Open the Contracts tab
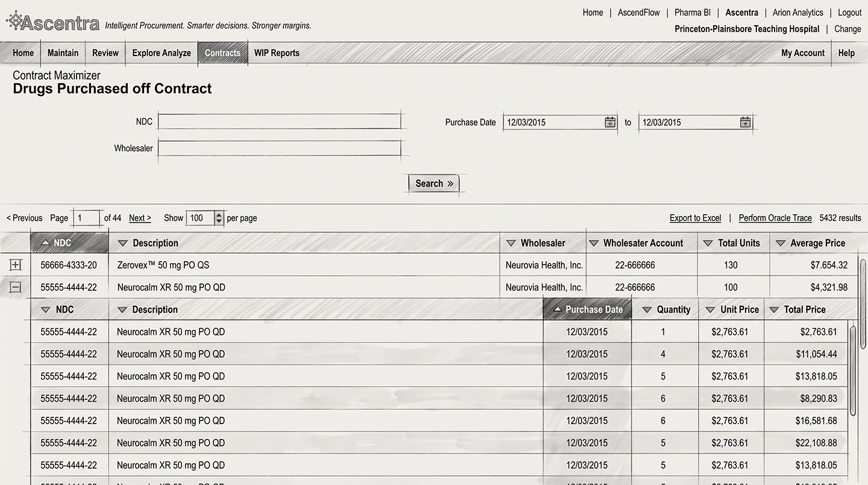The width and height of the screenshot is (868, 485). [x=222, y=53]
